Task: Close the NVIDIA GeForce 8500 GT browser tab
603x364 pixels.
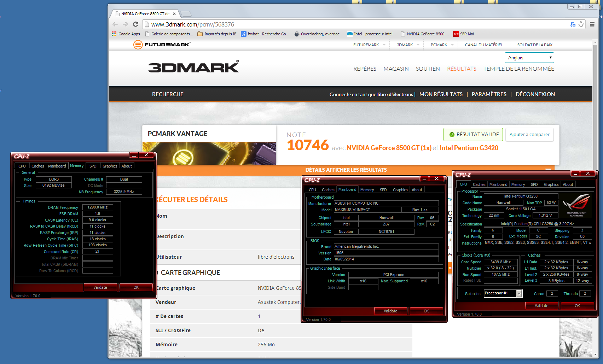Action: pos(174,14)
